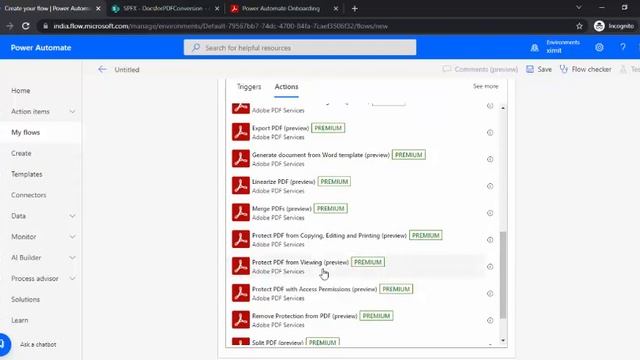
Task: Open info for Protect PDF from Viewing
Action: point(490,267)
